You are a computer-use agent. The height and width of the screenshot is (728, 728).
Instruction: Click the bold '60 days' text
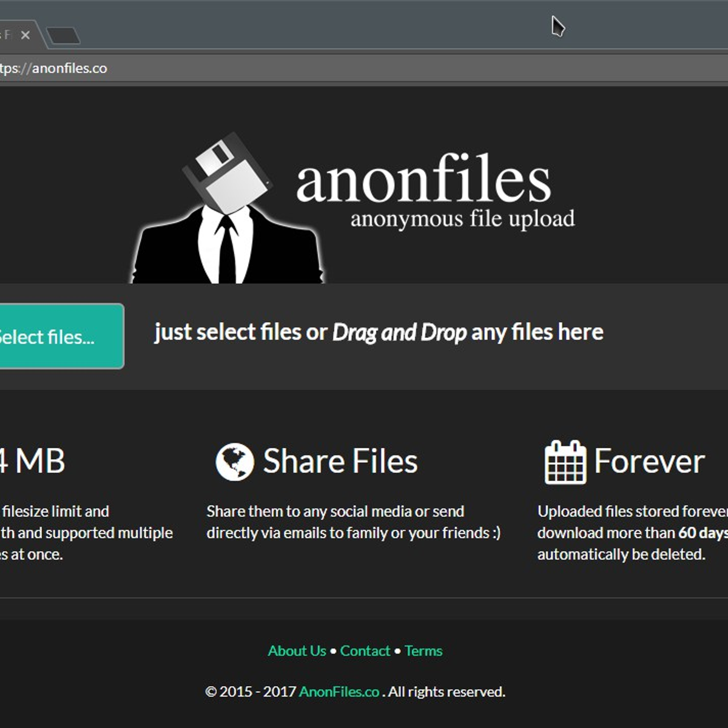pos(703,533)
